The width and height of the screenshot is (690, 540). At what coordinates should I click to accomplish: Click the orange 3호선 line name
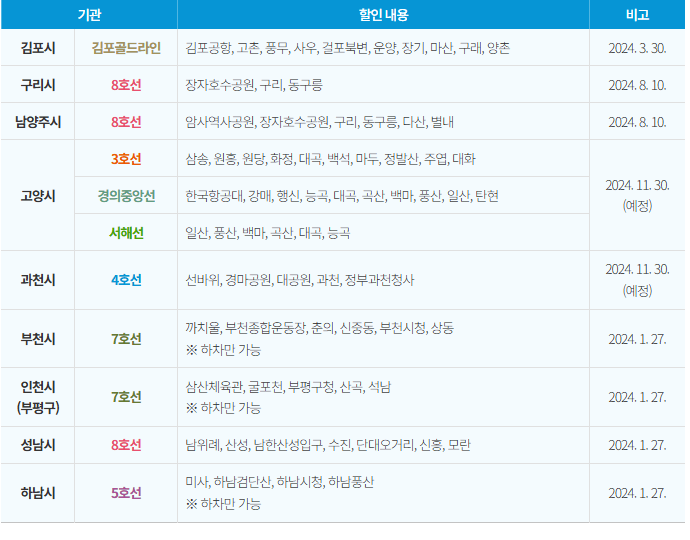[x=126, y=158]
